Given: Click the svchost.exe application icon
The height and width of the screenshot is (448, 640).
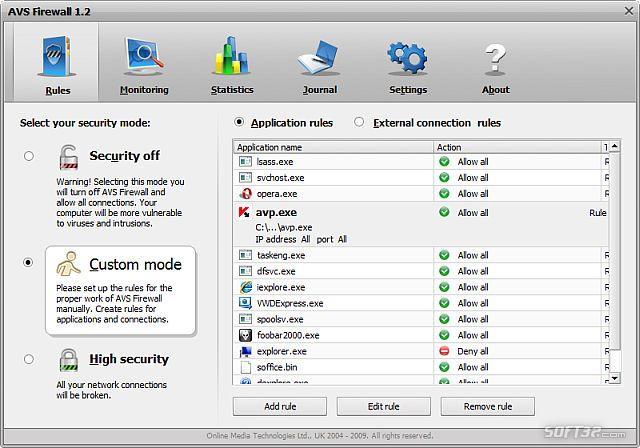Looking at the screenshot, I should (x=245, y=178).
